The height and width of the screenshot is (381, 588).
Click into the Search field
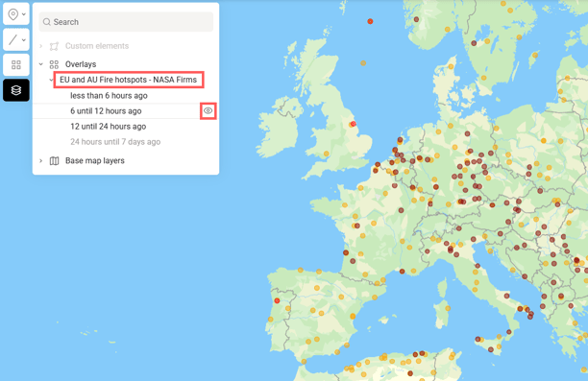click(126, 22)
